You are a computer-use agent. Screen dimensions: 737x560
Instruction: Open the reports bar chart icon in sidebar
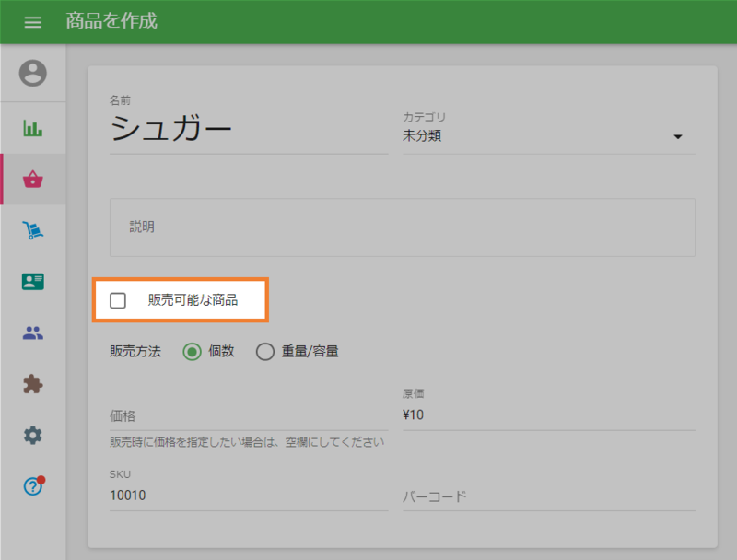tap(34, 128)
